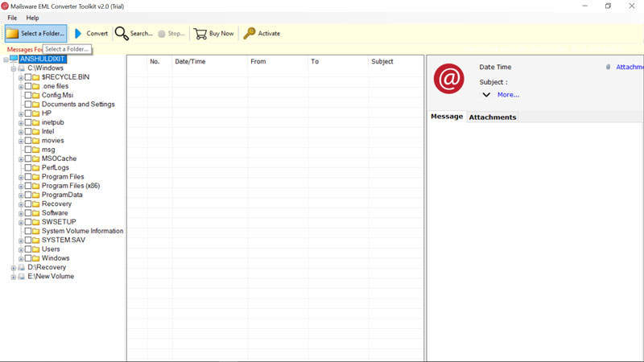Click the Users folder icon
This screenshot has width=644, height=362.
coord(35,249)
